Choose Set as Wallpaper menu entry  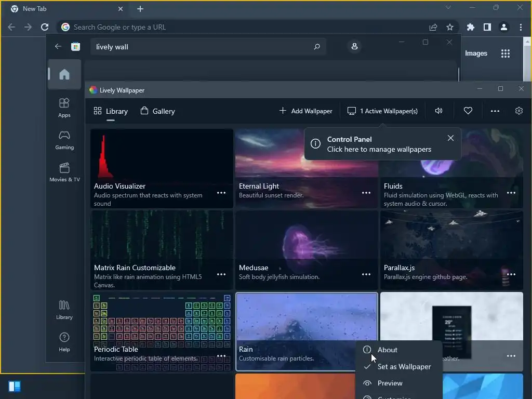[x=398, y=366]
